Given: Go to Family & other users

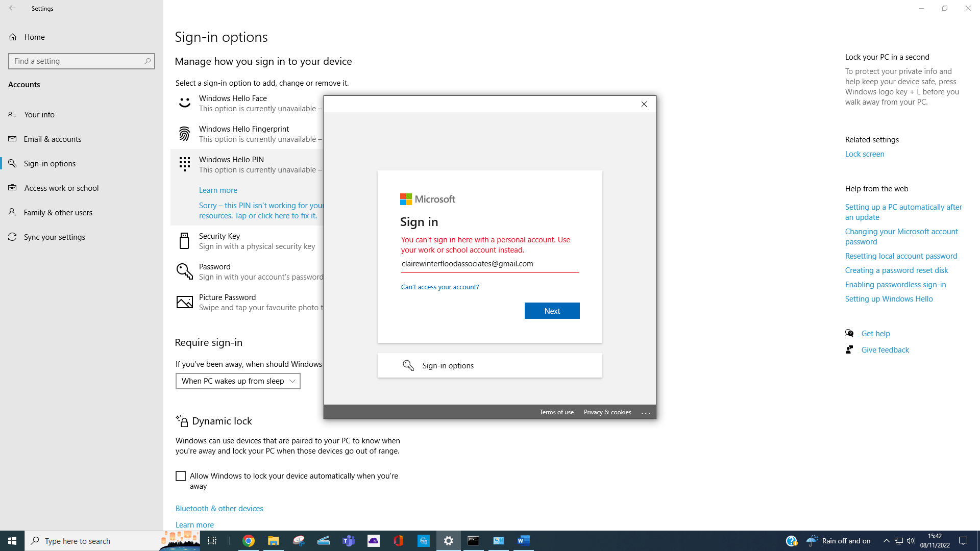Looking at the screenshot, I should tap(58, 213).
